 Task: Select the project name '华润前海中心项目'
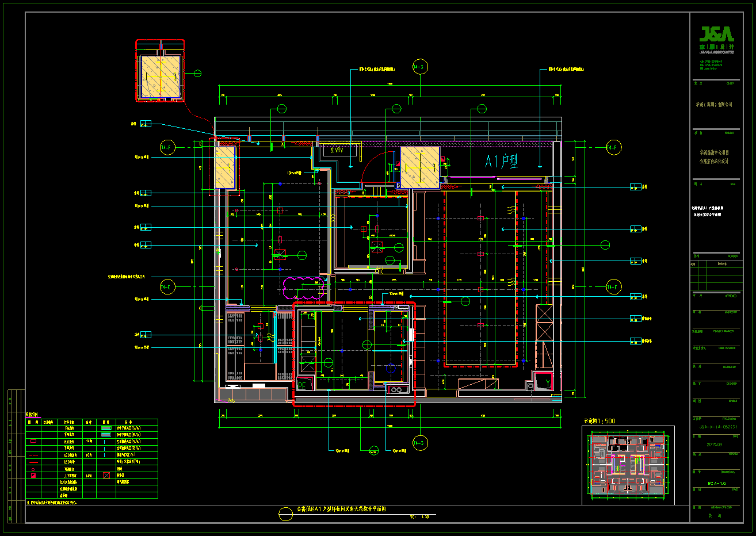click(714, 153)
